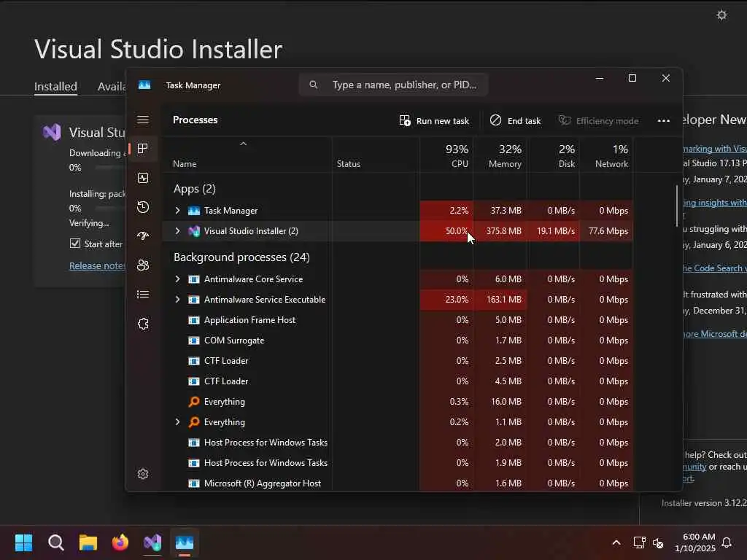Open Task Manager hamburger navigation menu
Image resolution: width=747 pixels, height=560 pixels.
coord(143,120)
